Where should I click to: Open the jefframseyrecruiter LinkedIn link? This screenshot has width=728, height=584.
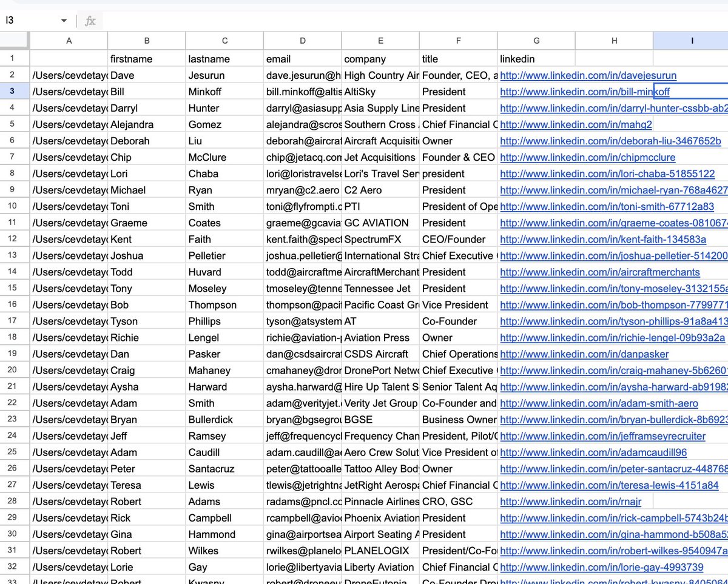(602, 436)
